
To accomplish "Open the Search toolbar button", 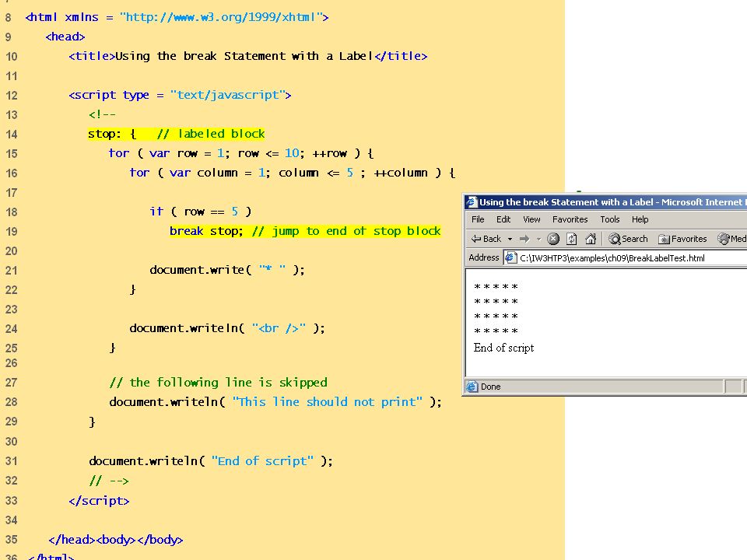I will tap(629, 239).
